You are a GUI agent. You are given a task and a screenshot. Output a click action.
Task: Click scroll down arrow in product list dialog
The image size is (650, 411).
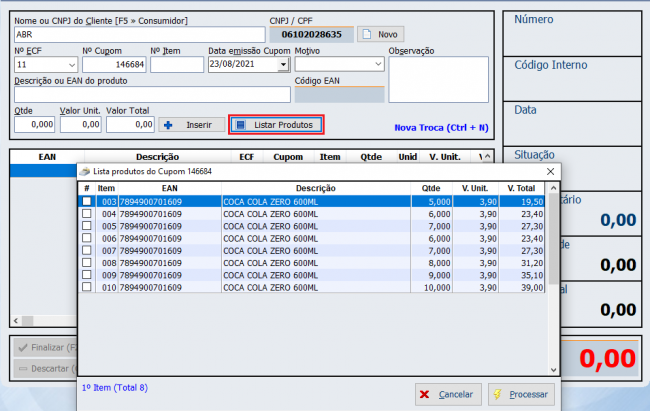pyautogui.click(x=553, y=370)
